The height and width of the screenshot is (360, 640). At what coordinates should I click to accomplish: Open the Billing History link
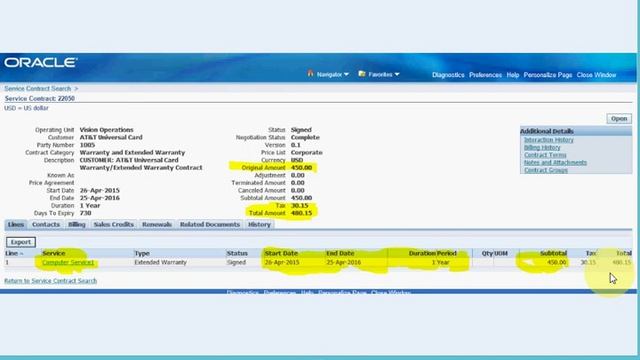point(542,147)
